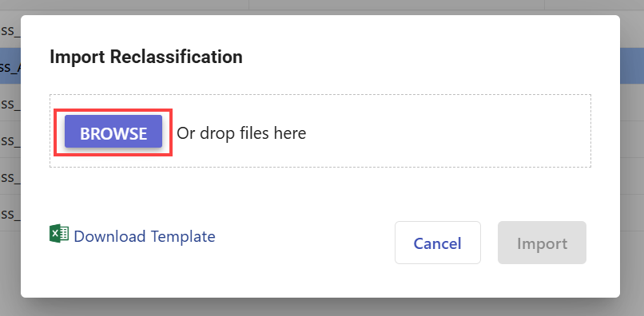
Task: Click the "Or drop files here" text
Action: pyautogui.click(x=241, y=133)
